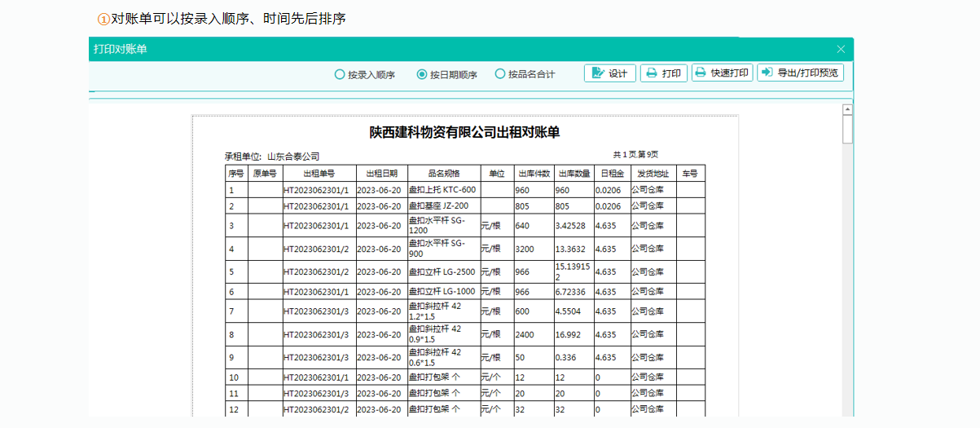Click the 盘扣上托 KTC-600 cell

443,190
